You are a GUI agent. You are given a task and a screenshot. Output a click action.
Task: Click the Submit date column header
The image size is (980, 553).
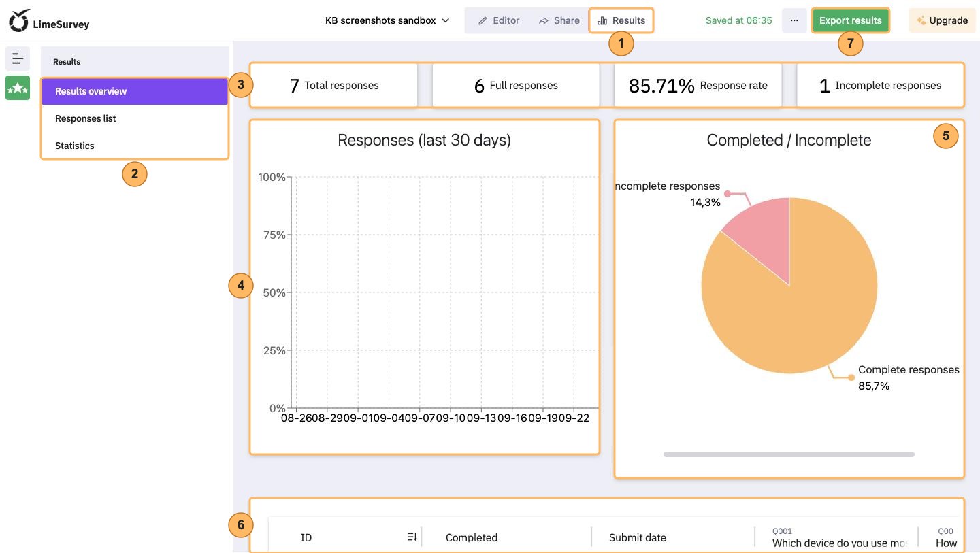pyautogui.click(x=638, y=537)
